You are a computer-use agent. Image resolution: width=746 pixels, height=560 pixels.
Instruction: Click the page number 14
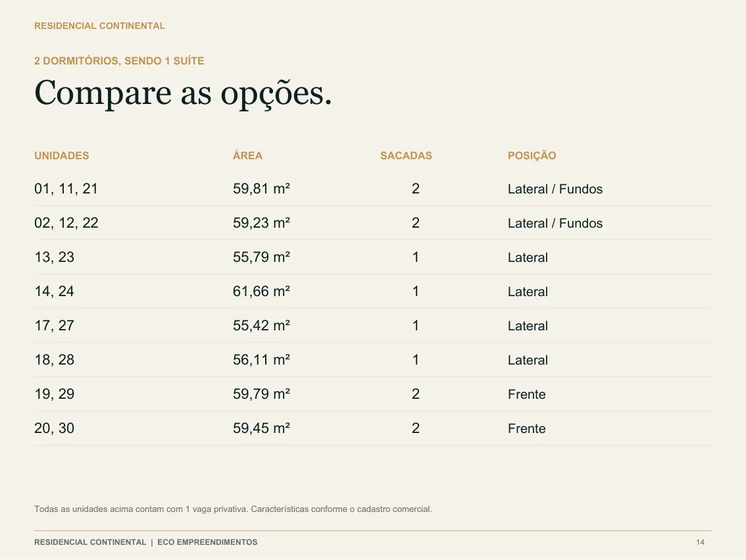pos(701,542)
